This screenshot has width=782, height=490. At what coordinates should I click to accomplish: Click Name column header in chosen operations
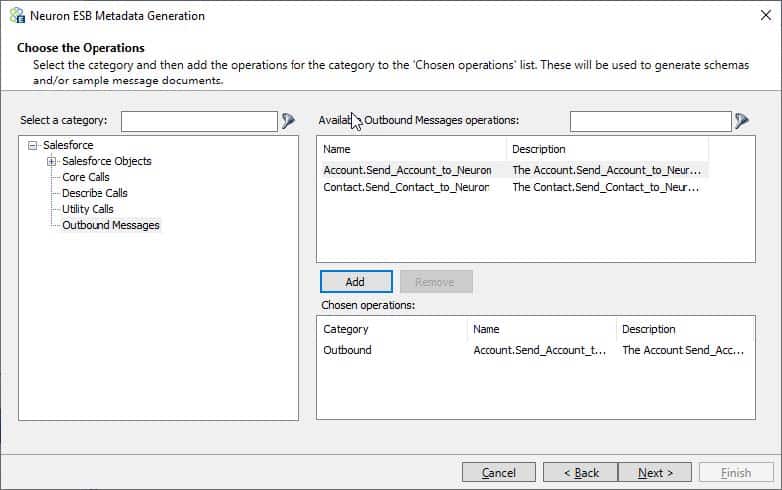pyautogui.click(x=542, y=329)
